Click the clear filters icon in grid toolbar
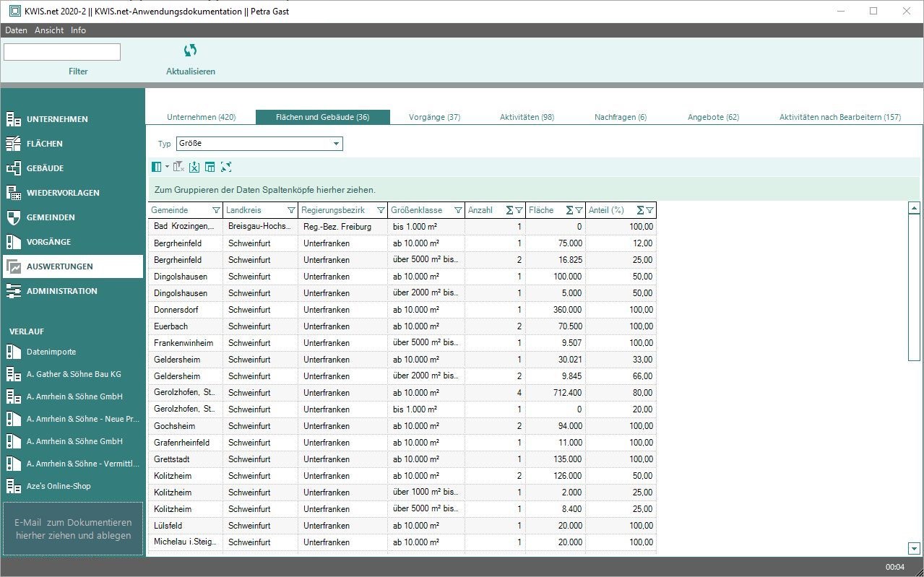This screenshot has width=924, height=577. [178, 167]
